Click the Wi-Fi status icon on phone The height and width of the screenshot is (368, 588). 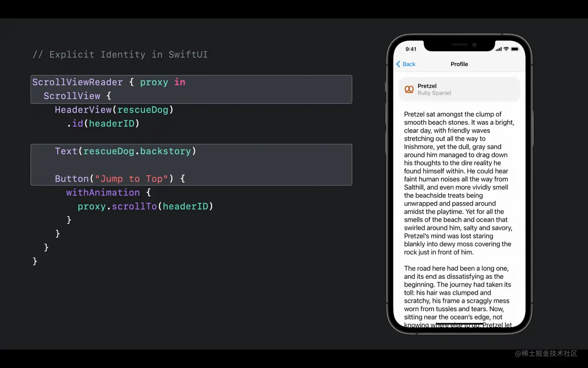506,49
